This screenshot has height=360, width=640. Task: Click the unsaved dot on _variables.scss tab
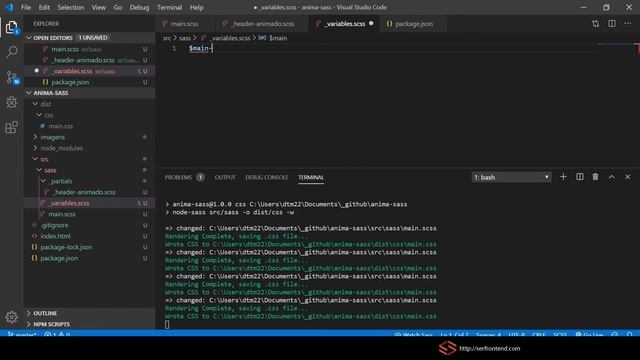(371, 23)
